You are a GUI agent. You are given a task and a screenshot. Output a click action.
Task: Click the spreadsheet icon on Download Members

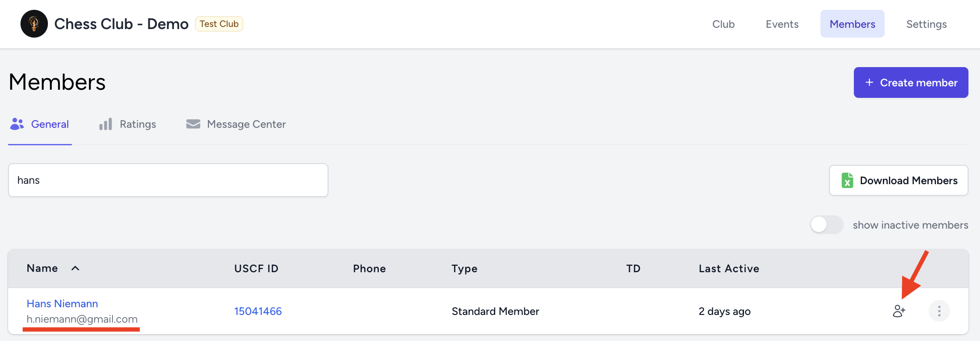[x=847, y=180]
